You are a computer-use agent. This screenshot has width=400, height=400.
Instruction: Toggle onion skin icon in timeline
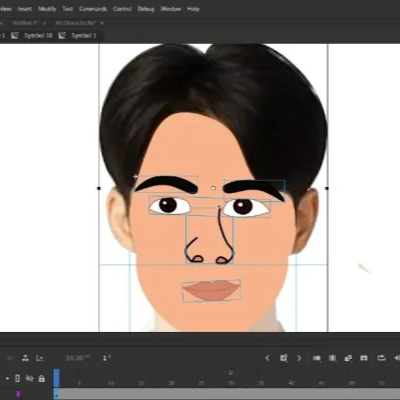[x=317, y=358]
